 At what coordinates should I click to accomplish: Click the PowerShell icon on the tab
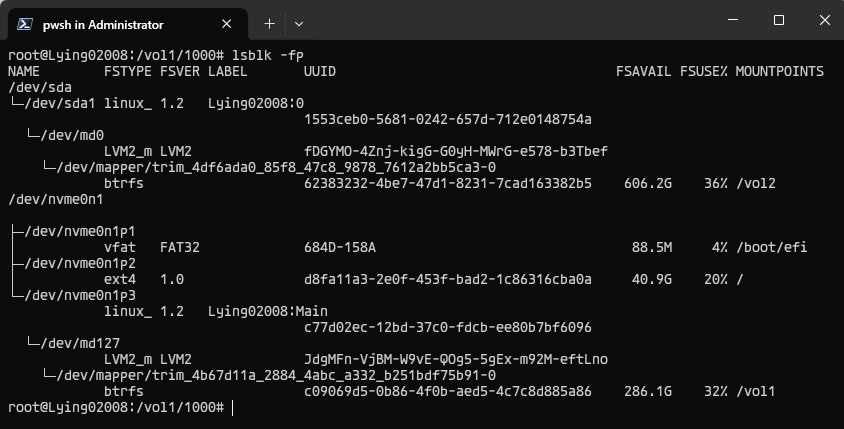(x=25, y=24)
